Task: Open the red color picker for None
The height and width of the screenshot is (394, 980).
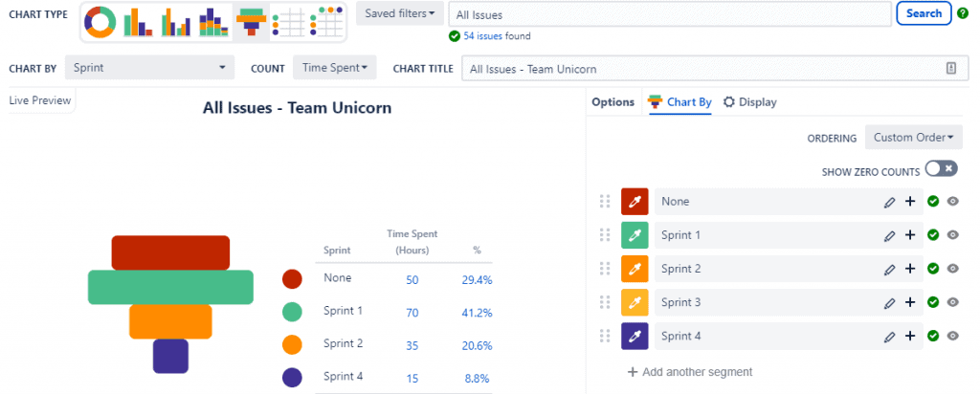Action: pos(635,202)
